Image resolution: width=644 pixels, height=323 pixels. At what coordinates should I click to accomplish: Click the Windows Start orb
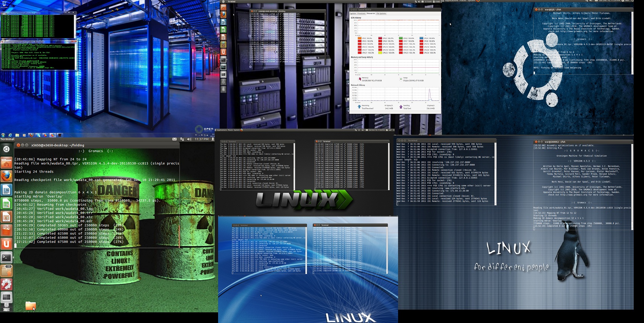(x=3, y=135)
